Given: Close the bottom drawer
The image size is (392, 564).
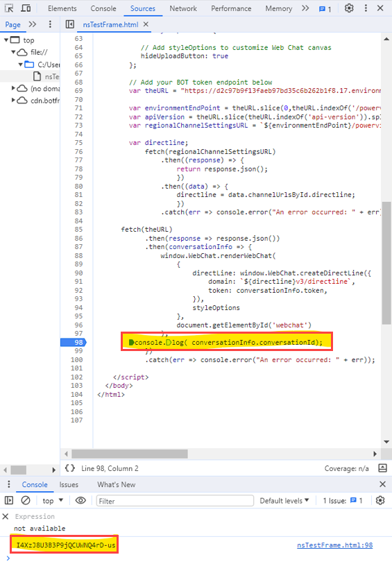Looking at the screenshot, I should (x=383, y=484).
